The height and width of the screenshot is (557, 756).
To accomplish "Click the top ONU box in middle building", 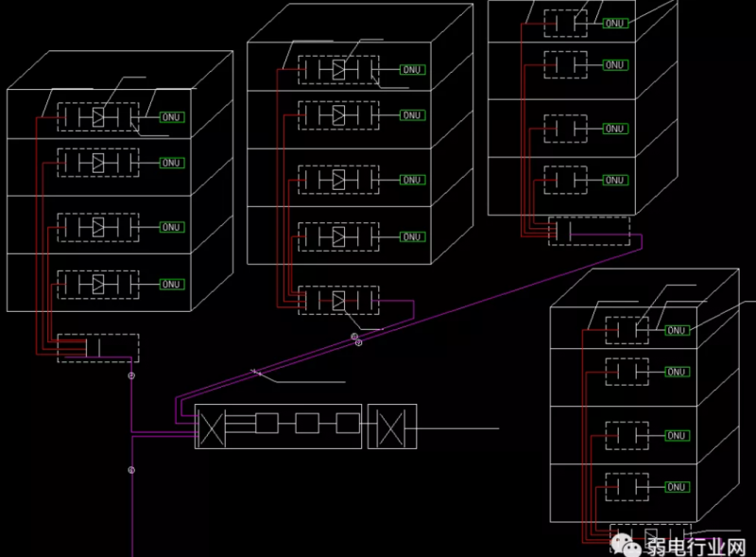I will tap(411, 69).
